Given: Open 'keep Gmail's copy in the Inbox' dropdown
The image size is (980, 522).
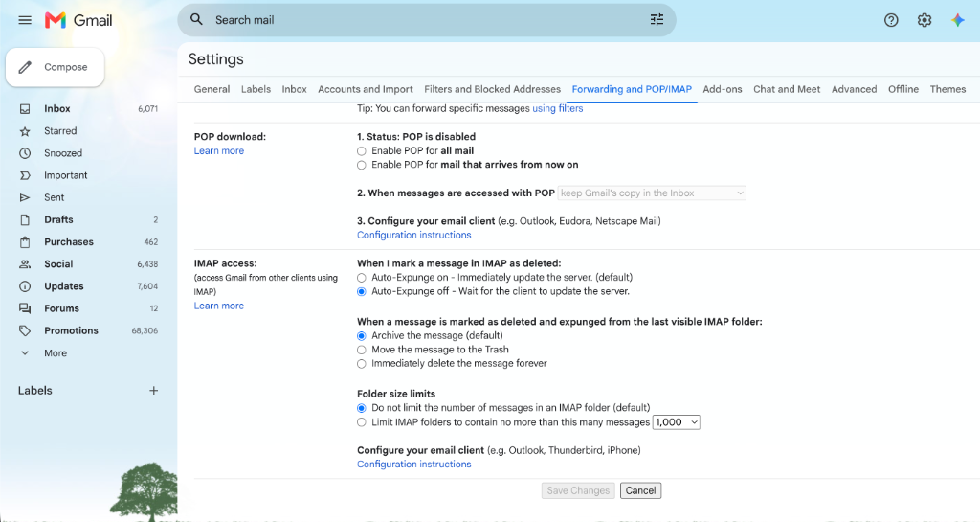Looking at the screenshot, I should 652,193.
